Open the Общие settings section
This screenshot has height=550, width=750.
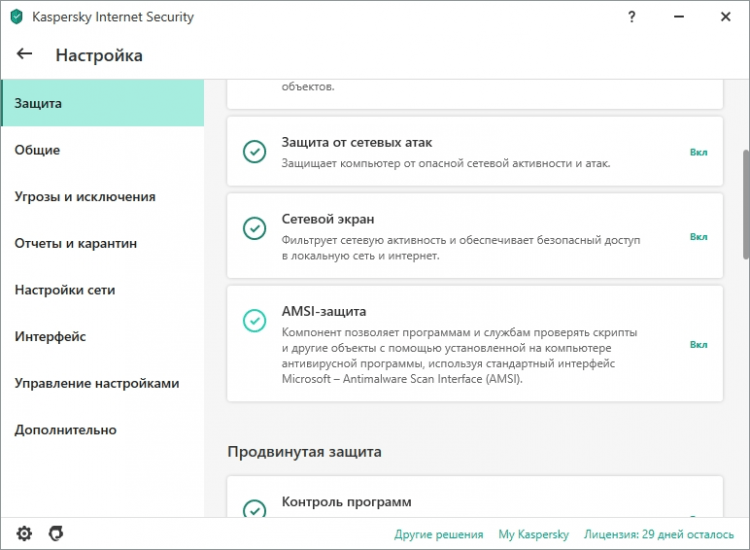coord(37,150)
